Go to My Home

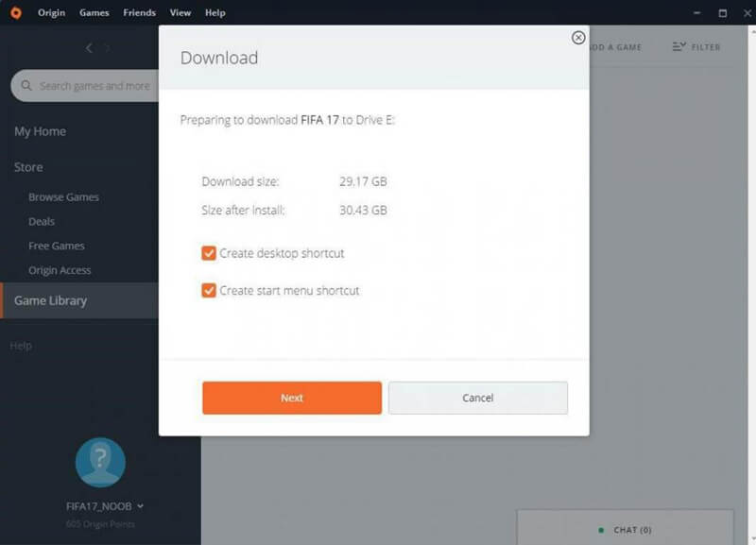[40, 131]
